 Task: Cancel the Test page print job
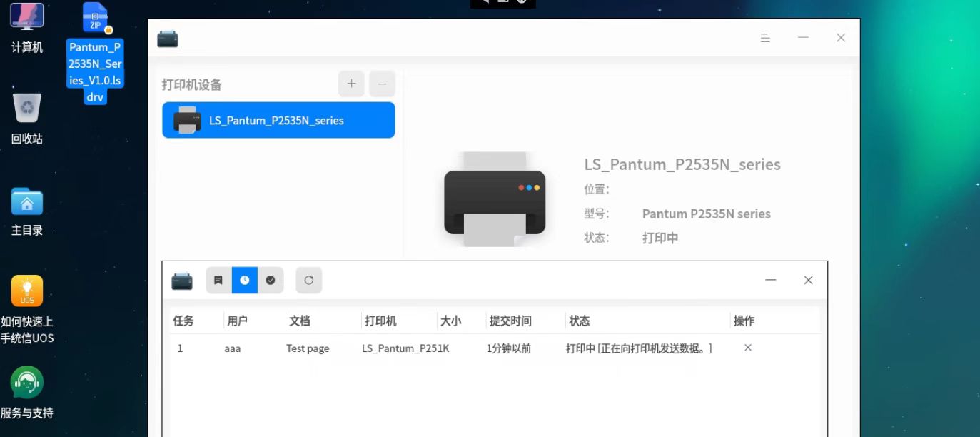point(747,348)
